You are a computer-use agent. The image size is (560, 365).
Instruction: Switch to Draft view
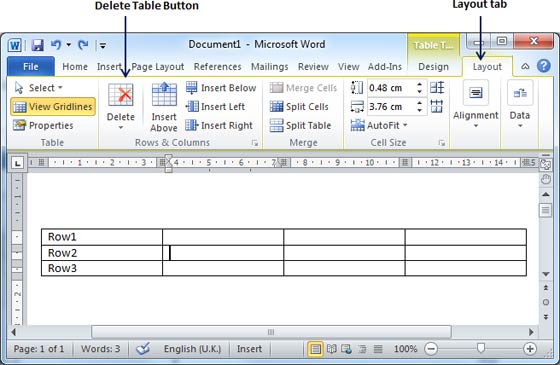378,349
